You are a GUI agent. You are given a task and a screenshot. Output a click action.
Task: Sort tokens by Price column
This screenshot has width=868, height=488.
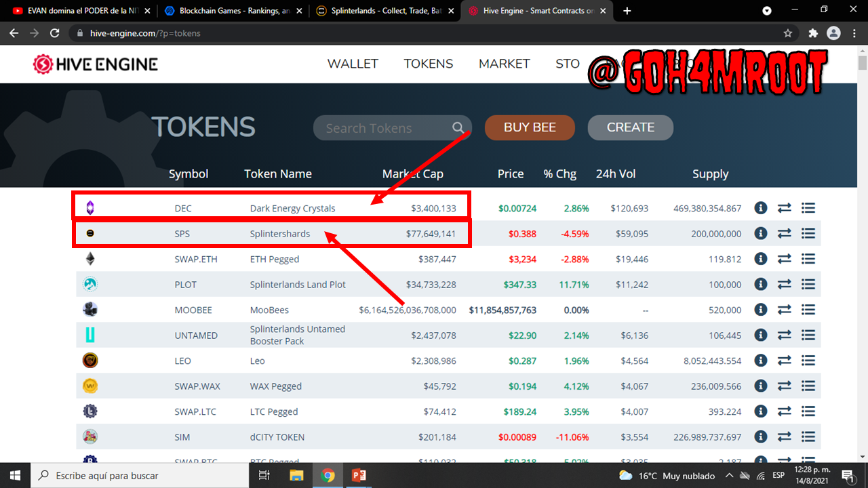[511, 174]
